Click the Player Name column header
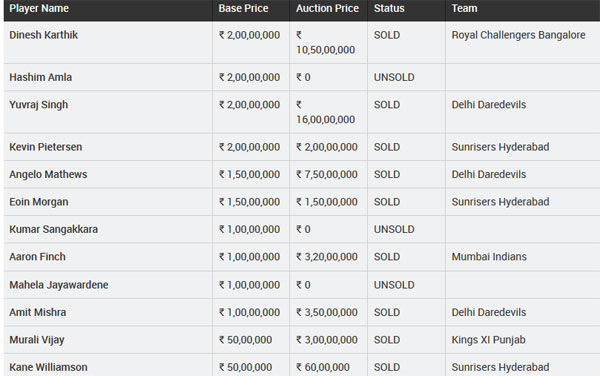The height and width of the screenshot is (376, 600). 39,8
